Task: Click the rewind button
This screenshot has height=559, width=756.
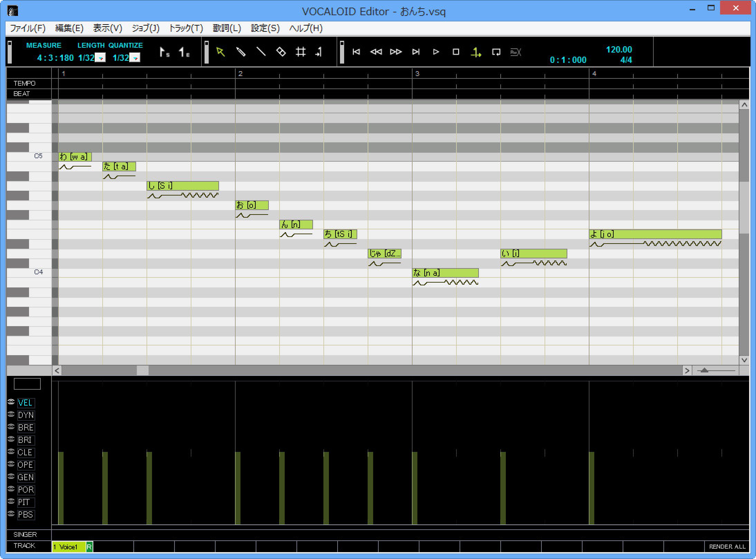Action: tap(376, 52)
